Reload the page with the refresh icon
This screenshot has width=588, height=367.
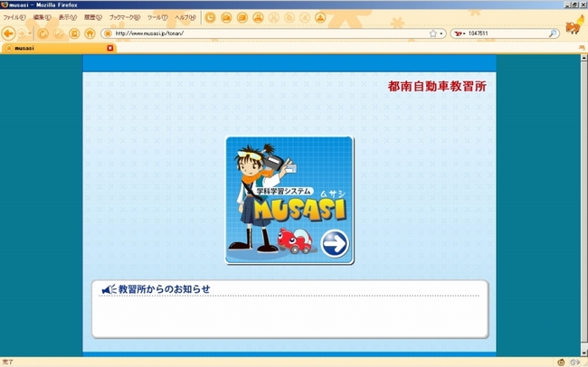click(43, 33)
